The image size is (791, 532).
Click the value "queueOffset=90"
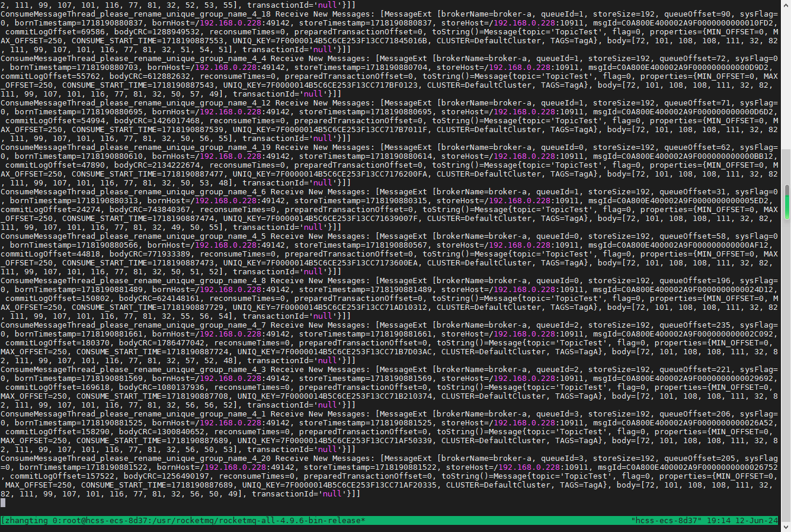tap(697, 14)
